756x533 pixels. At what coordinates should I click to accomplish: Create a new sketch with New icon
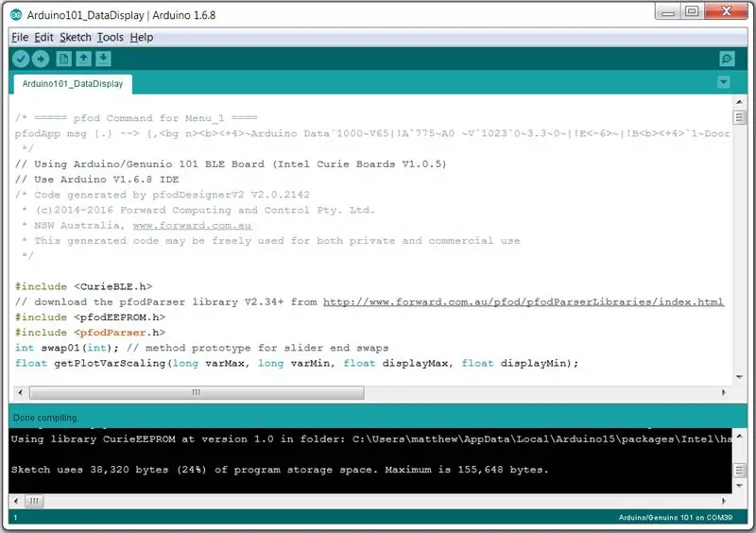tap(63, 59)
